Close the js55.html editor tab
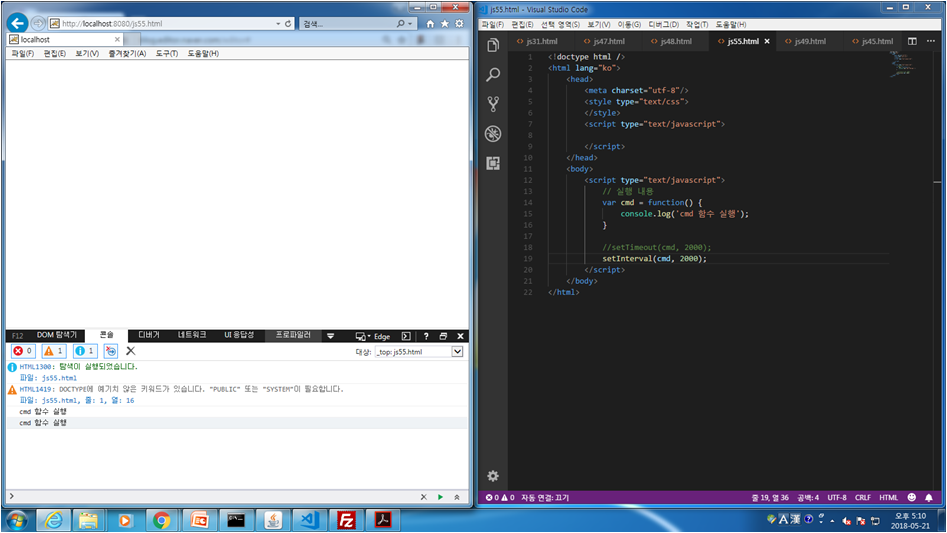 click(x=767, y=41)
